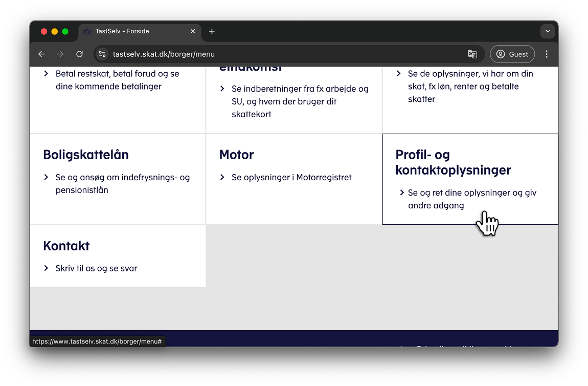Open site information icon in address bar

pos(102,54)
